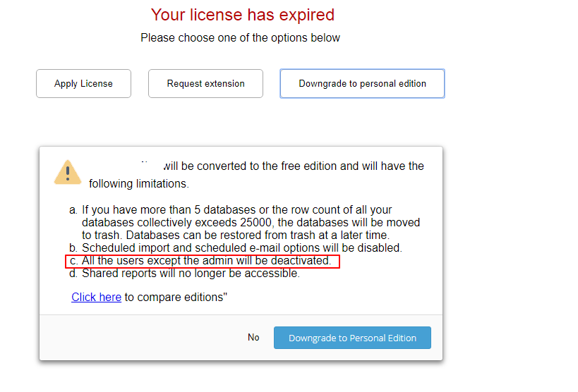Click the 'more than 5 databases' line
Image resolution: width=578 pixels, height=392 pixels.
click(246, 209)
